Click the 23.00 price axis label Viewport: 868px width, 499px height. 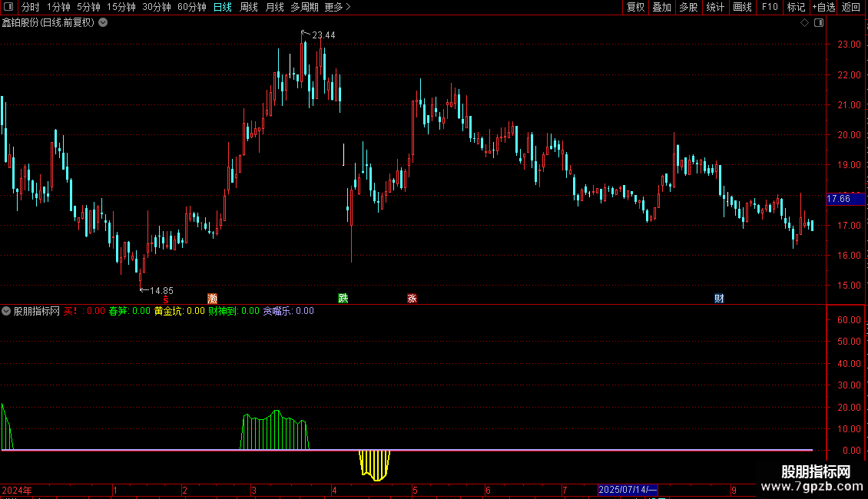tap(849, 45)
